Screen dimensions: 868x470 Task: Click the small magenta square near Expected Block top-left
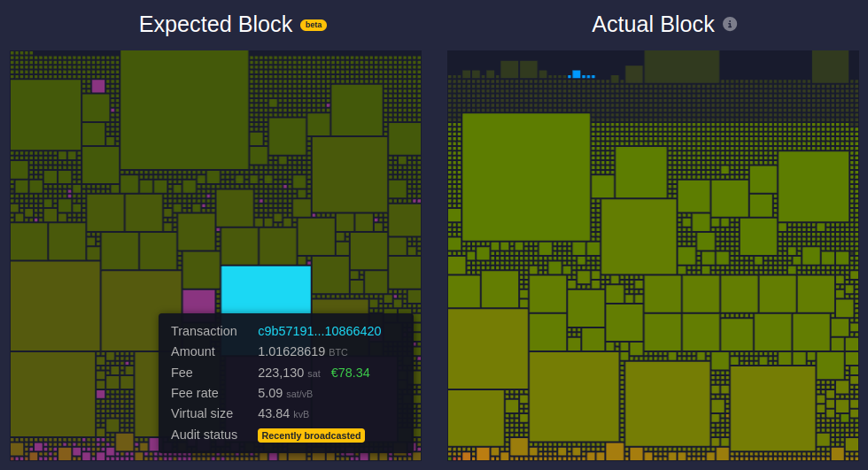click(x=98, y=86)
